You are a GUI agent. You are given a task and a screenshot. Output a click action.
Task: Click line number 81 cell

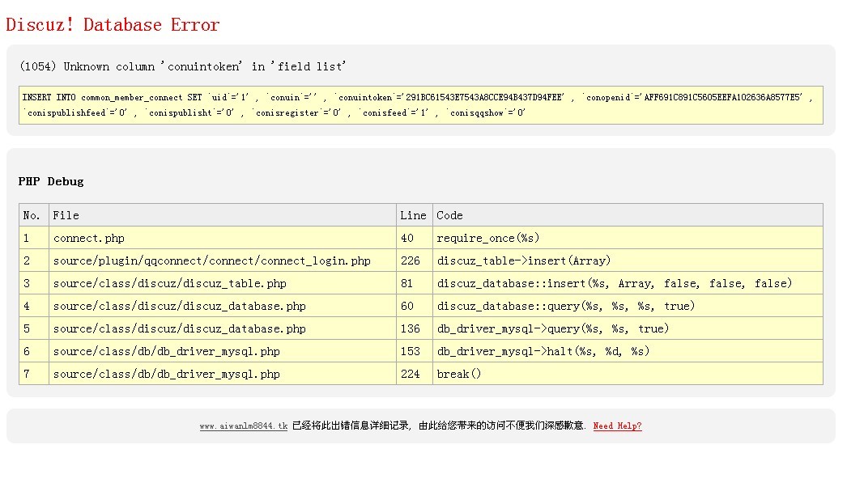click(x=415, y=283)
